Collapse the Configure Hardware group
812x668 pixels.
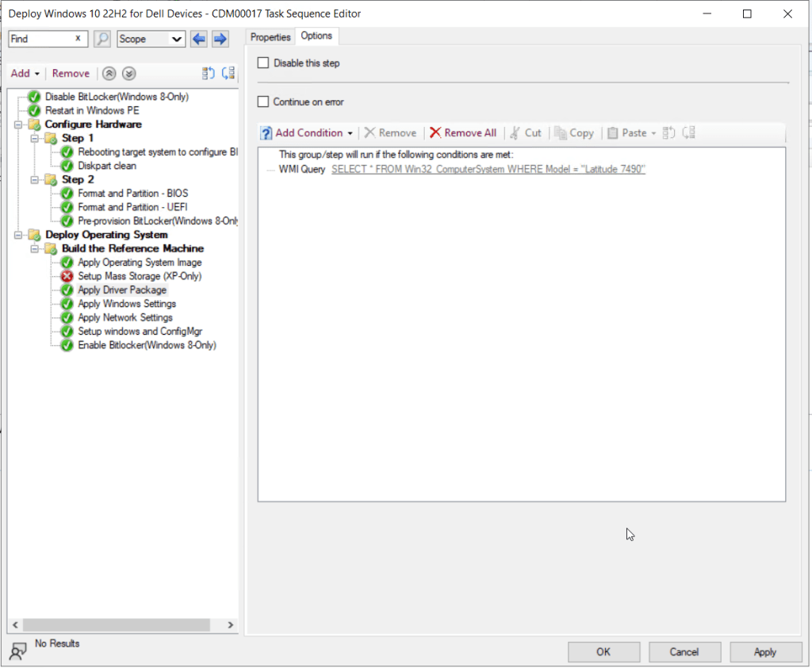[x=18, y=125]
